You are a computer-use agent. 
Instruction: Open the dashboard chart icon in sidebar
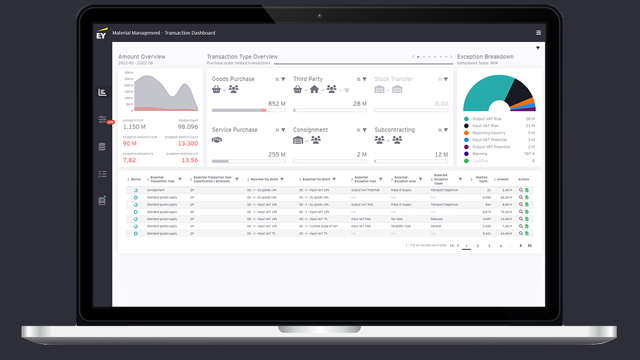click(x=102, y=92)
